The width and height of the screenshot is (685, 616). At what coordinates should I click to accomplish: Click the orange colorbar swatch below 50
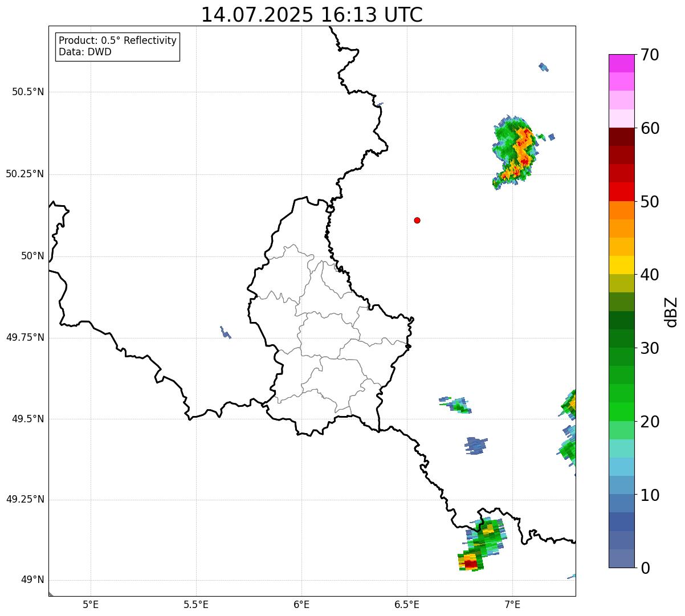[x=621, y=210]
